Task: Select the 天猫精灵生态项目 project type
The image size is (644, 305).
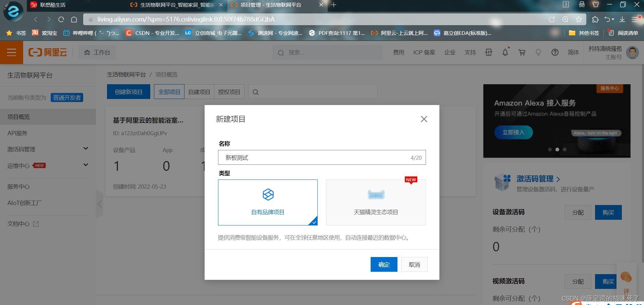Action: pyautogui.click(x=376, y=202)
